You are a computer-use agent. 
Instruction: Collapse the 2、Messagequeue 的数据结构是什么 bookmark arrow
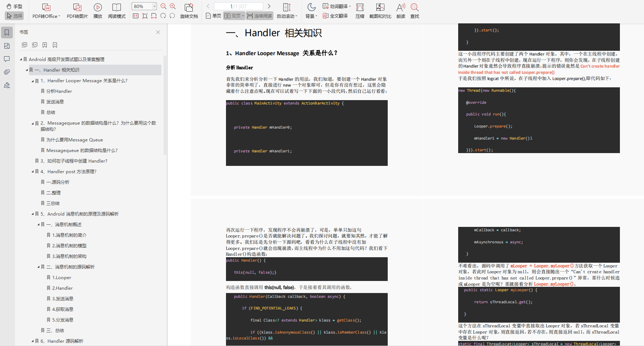pyautogui.click(x=33, y=123)
